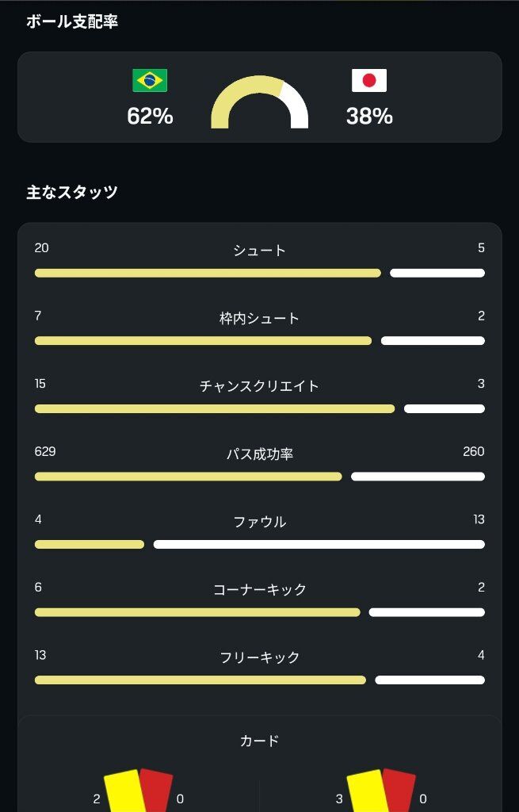Click Brazil's 62% possession value
Viewport: 519px width, 812px height.
point(150,116)
